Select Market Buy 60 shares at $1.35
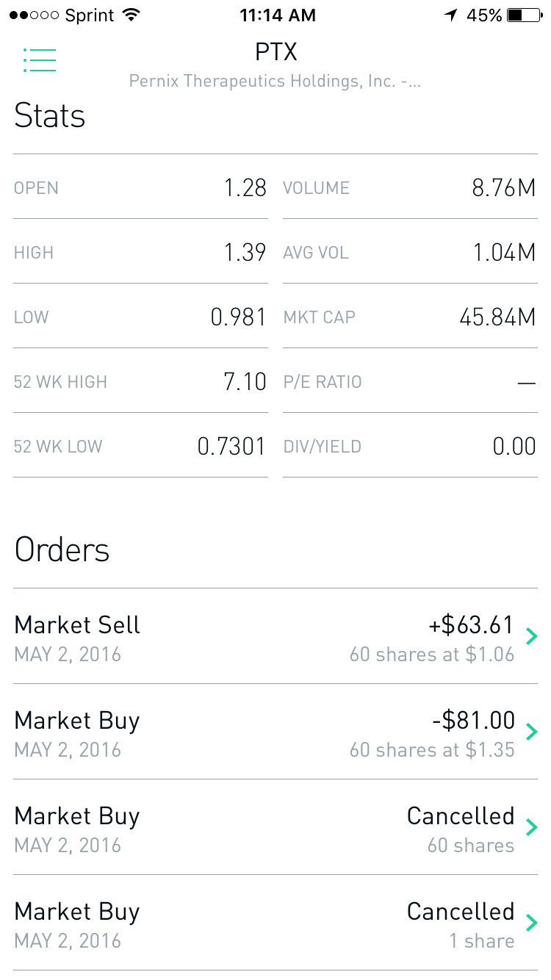Viewport: 551px width, 980px height. coord(264,732)
